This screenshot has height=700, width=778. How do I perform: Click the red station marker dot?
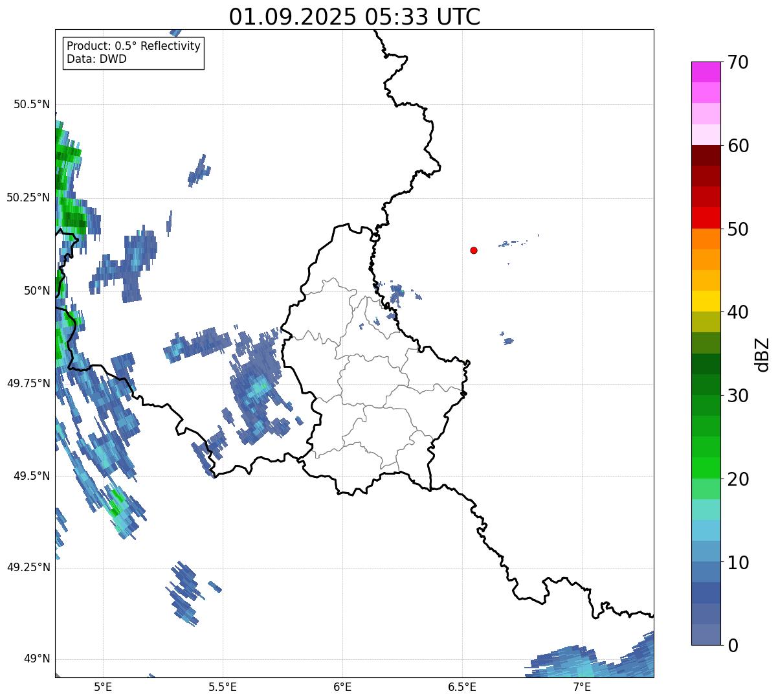pos(474,250)
